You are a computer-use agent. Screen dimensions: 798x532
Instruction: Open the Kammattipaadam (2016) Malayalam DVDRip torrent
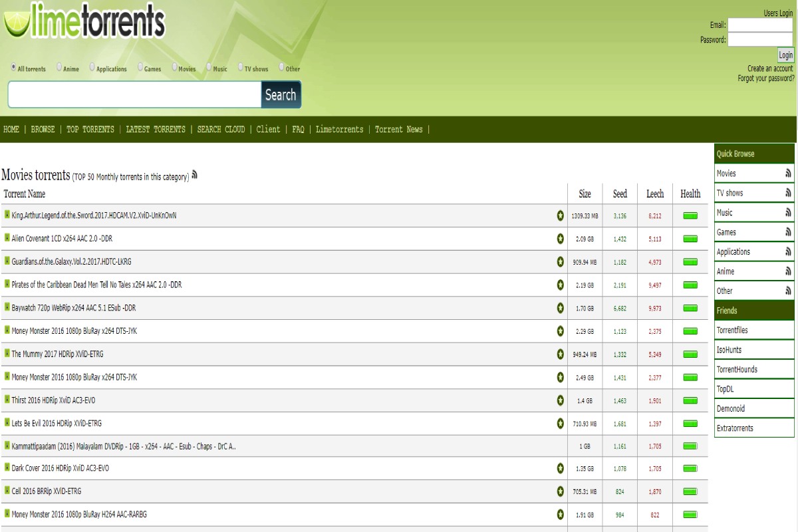124,446
